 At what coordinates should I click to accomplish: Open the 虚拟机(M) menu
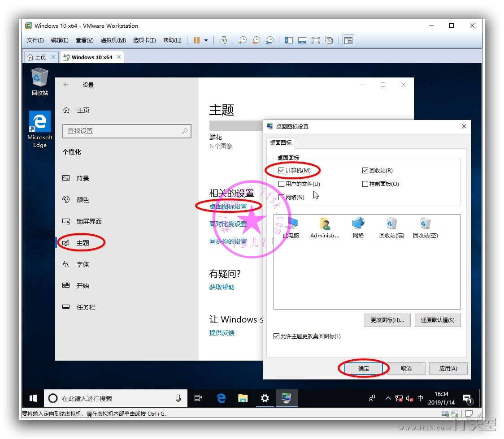tap(113, 40)
